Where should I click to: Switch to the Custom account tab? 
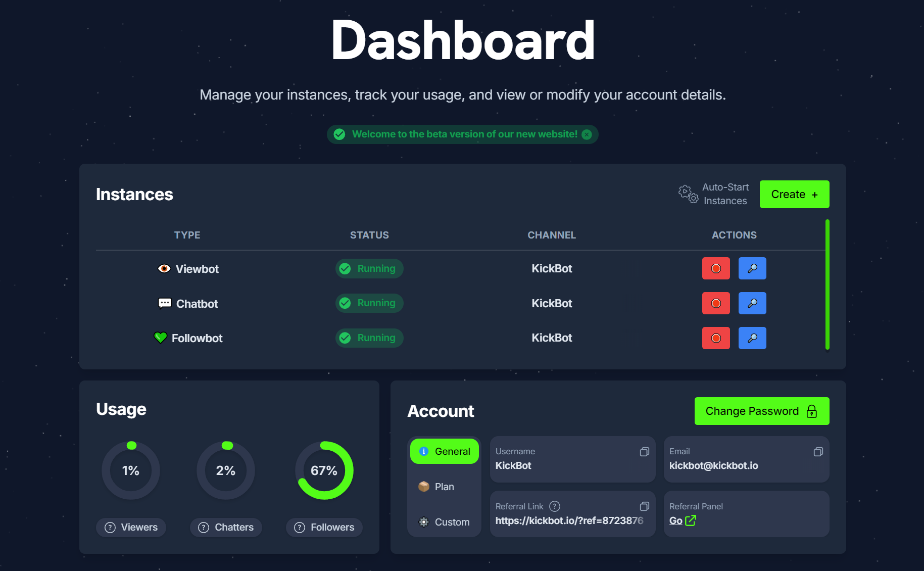444,522
